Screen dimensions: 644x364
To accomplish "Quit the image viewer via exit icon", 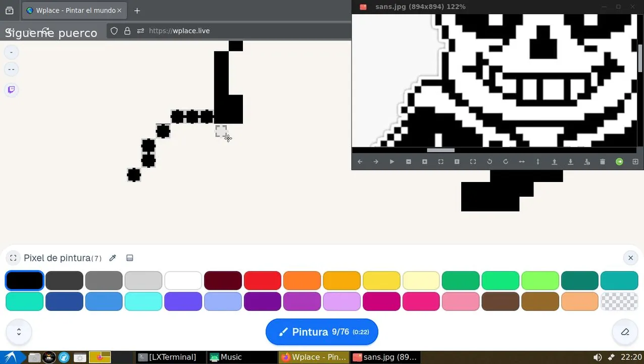I will [635, 162].
